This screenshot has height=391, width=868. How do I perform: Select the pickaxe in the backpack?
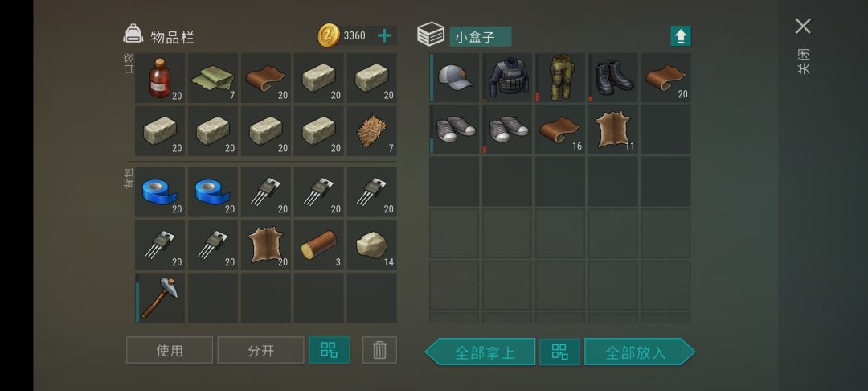click(159, 298)
